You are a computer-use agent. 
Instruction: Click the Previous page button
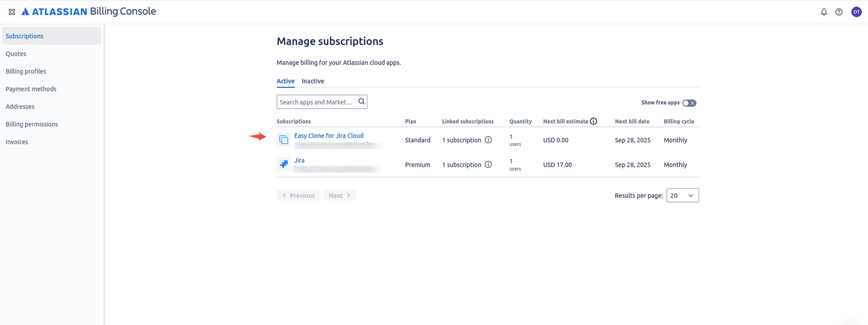(298, 195)
